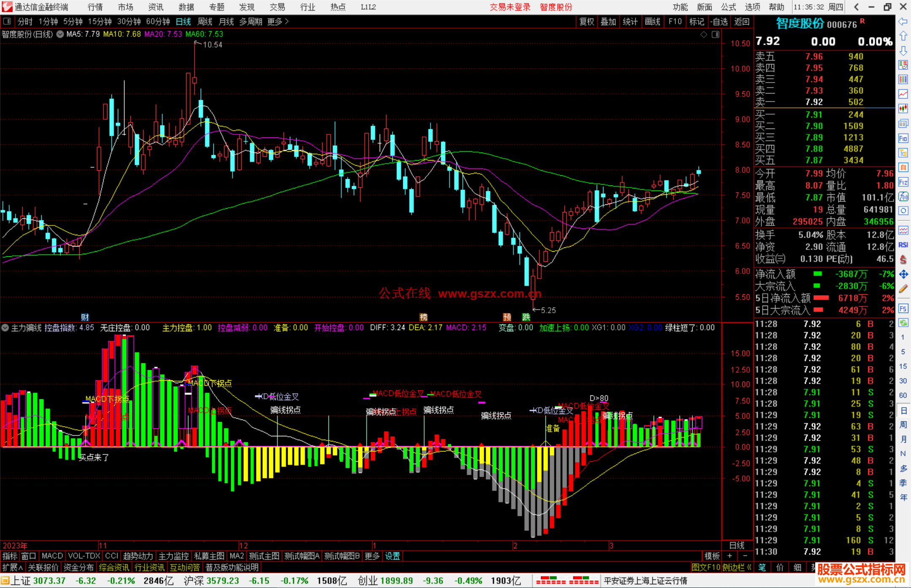Click the pencil drawing tool icon
Image resolution: width=911 pixels, height=588 pixels.
(903, 289)
